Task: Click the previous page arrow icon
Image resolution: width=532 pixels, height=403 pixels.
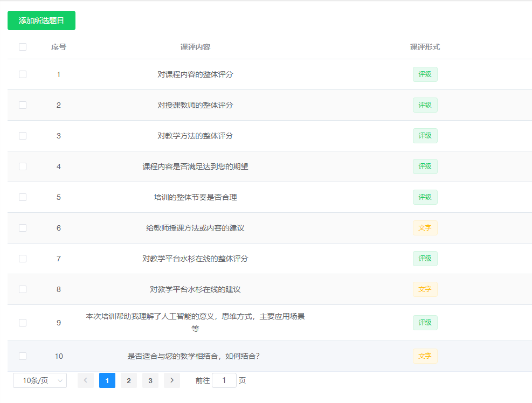Action: (85, 380)
